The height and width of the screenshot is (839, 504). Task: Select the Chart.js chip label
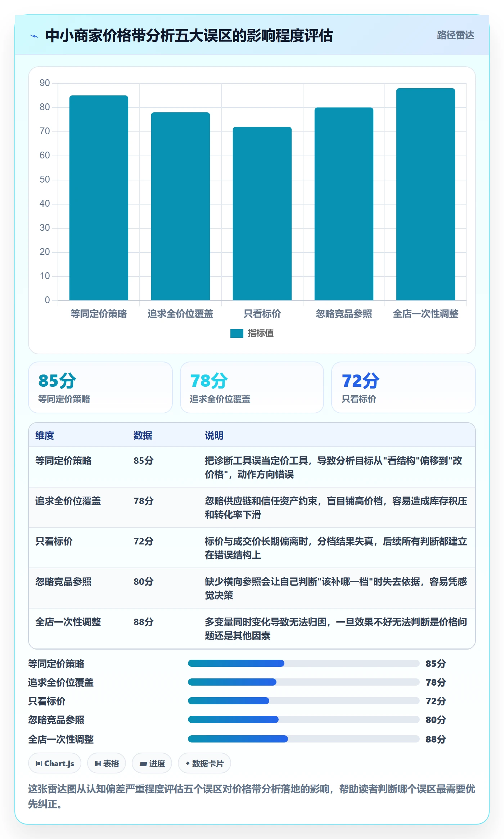59,763
